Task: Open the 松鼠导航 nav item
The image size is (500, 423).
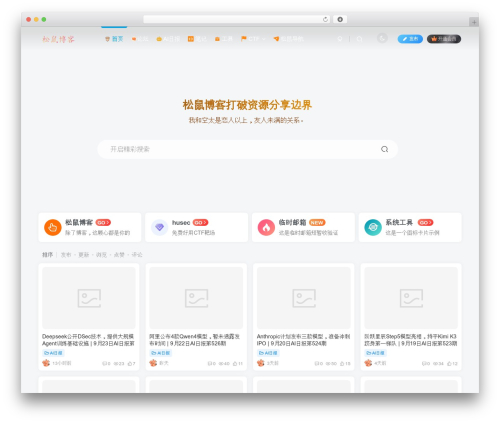Action: coord(288,39)
